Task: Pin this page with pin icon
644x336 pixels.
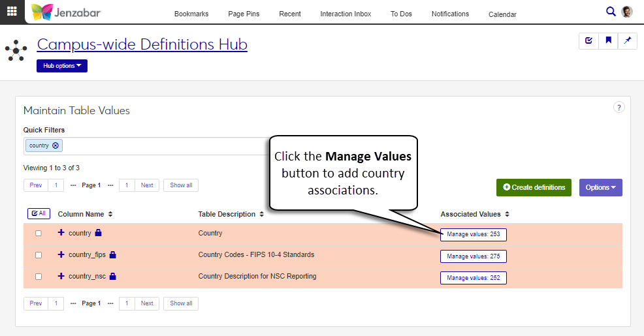Action: click(x=628, y=40)
